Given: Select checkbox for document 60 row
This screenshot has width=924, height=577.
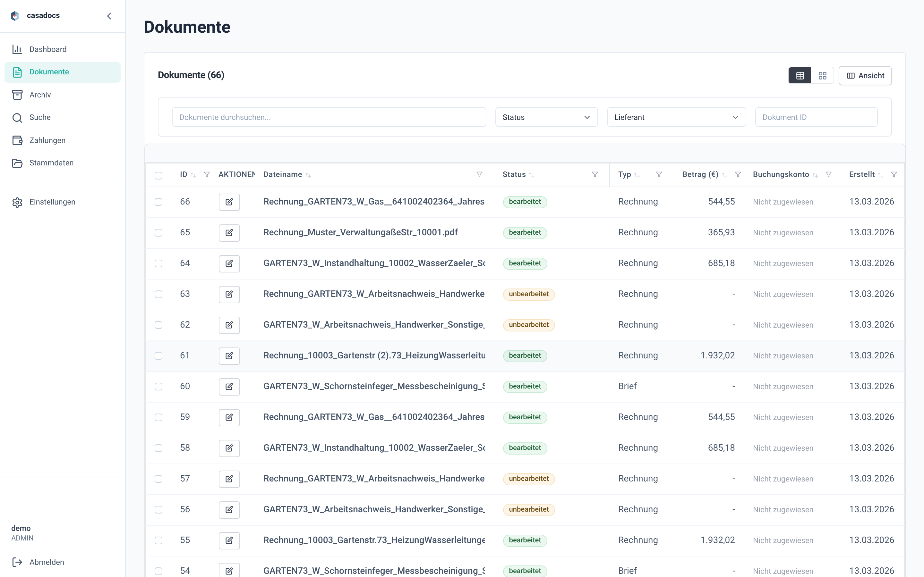Looking at the screenshot, I should (158, 387).
